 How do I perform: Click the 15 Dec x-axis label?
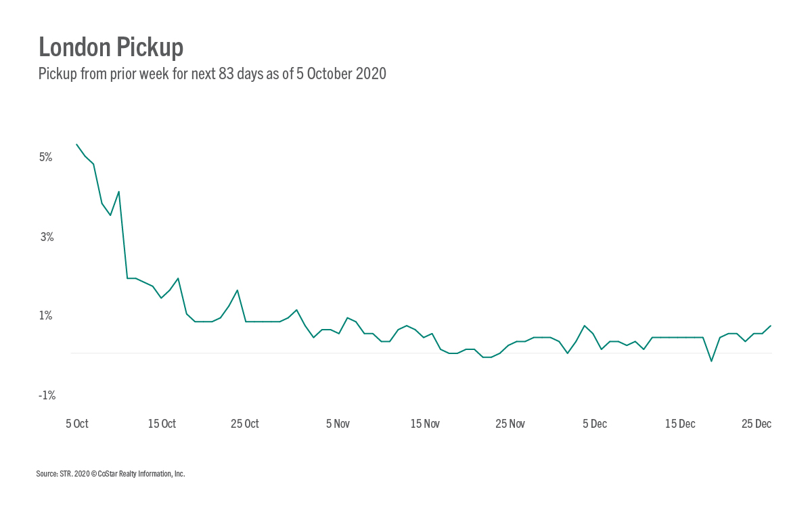pyautogui.click(x=680, y=424)
